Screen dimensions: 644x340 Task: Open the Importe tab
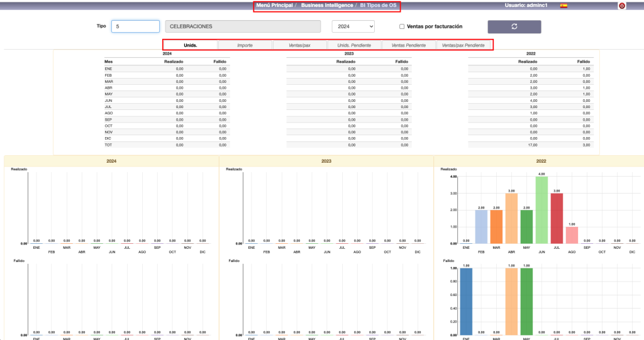point(245,45)
